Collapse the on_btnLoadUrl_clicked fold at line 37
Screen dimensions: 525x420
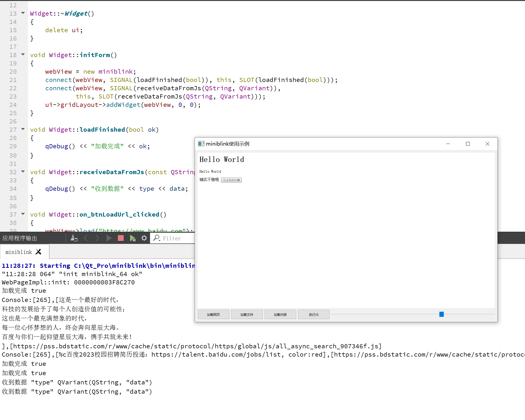[23, 214]
